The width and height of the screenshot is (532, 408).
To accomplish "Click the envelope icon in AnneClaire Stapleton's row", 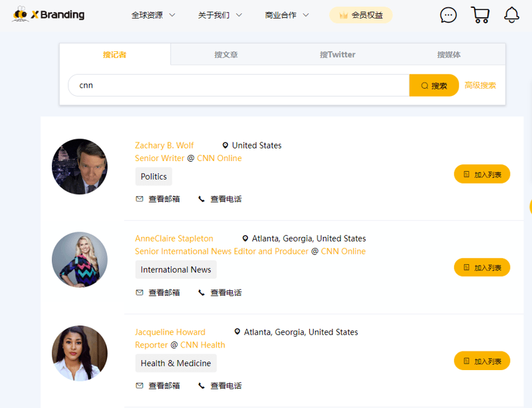I will (x=140, y=292).
